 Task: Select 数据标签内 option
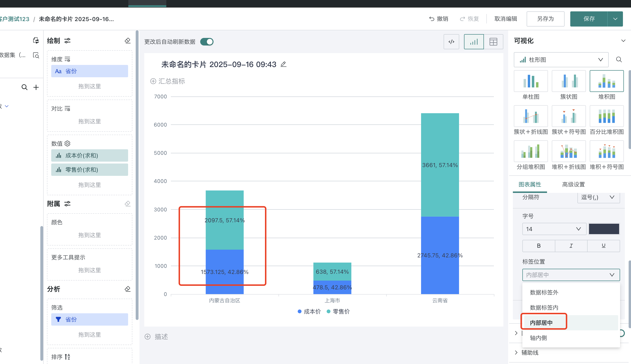(571, 308)
